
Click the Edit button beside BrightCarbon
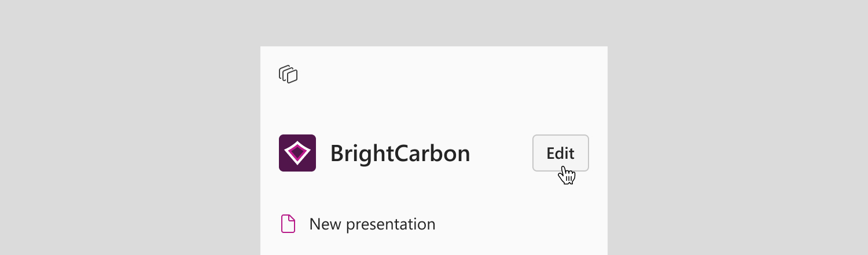[561, 153]
